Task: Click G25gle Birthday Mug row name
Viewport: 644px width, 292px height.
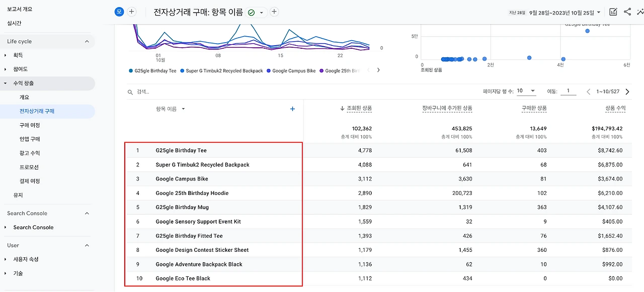Action: [182, 207]
